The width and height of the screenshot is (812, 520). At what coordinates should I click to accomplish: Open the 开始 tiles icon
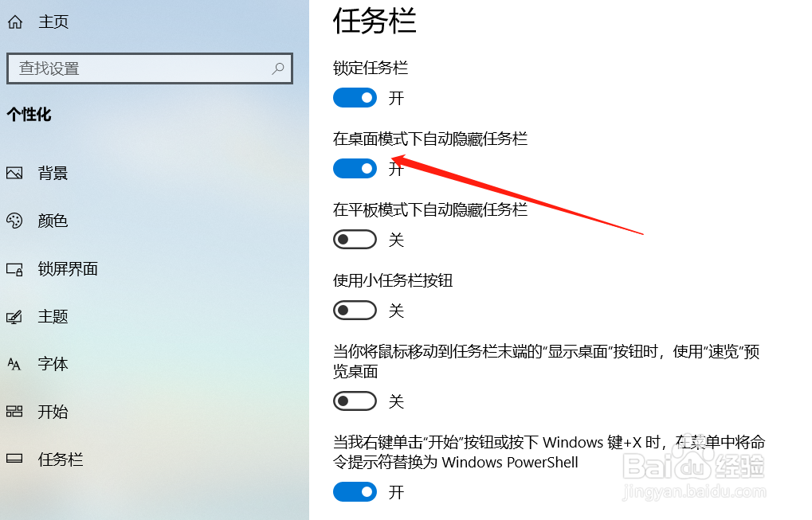(14, 412)
